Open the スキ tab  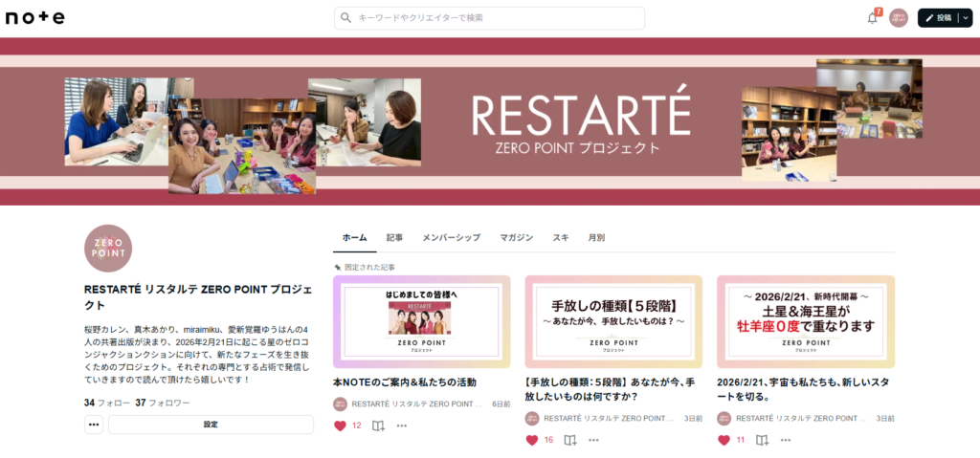click(x=560, y=237)
